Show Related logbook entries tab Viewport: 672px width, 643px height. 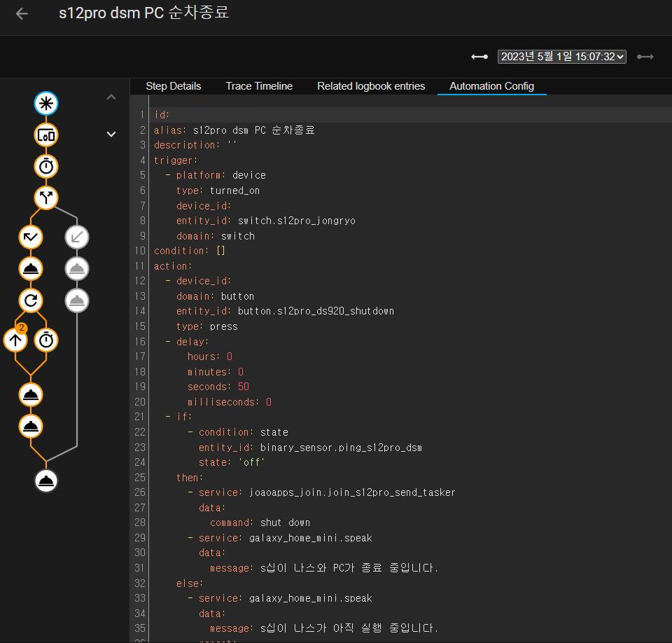click(x=371, y=86)
